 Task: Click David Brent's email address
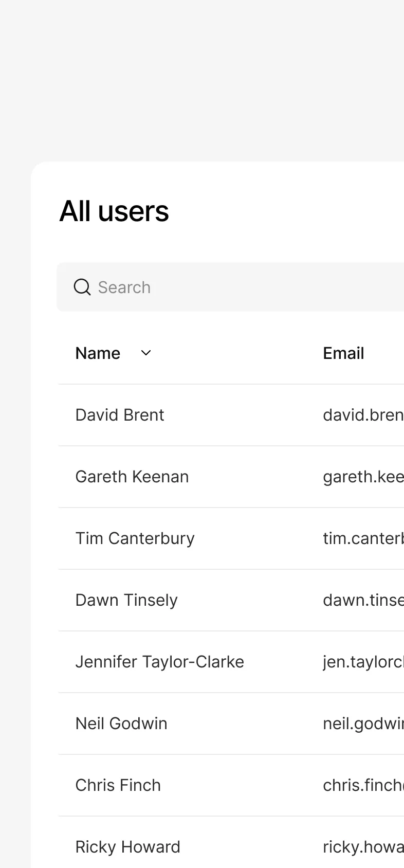tap(363, 415)
